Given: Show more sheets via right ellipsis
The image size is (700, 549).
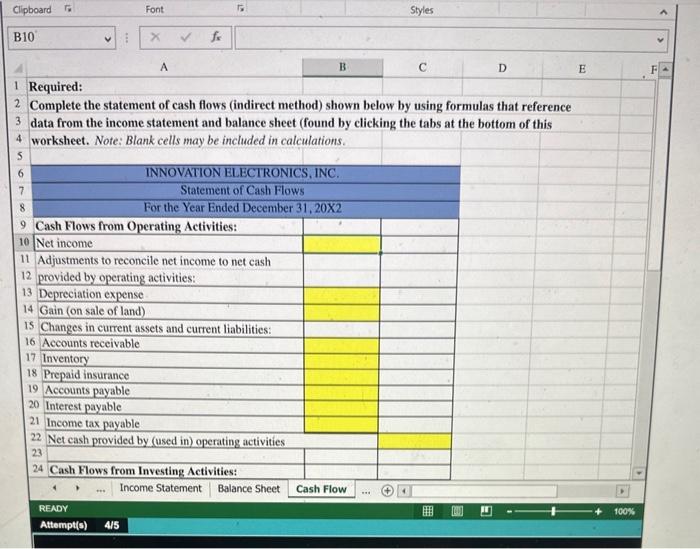Looking at the screenshot, I should 366,491.
